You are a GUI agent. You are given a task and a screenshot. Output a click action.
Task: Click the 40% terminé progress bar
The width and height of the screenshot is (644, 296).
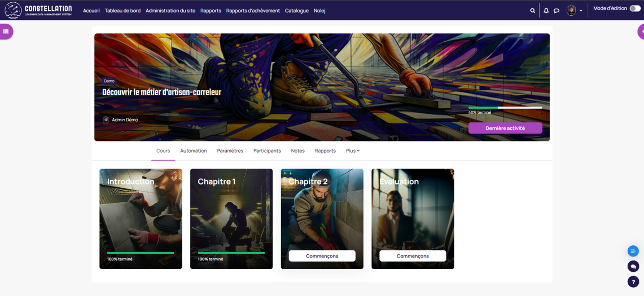(505, 108)
